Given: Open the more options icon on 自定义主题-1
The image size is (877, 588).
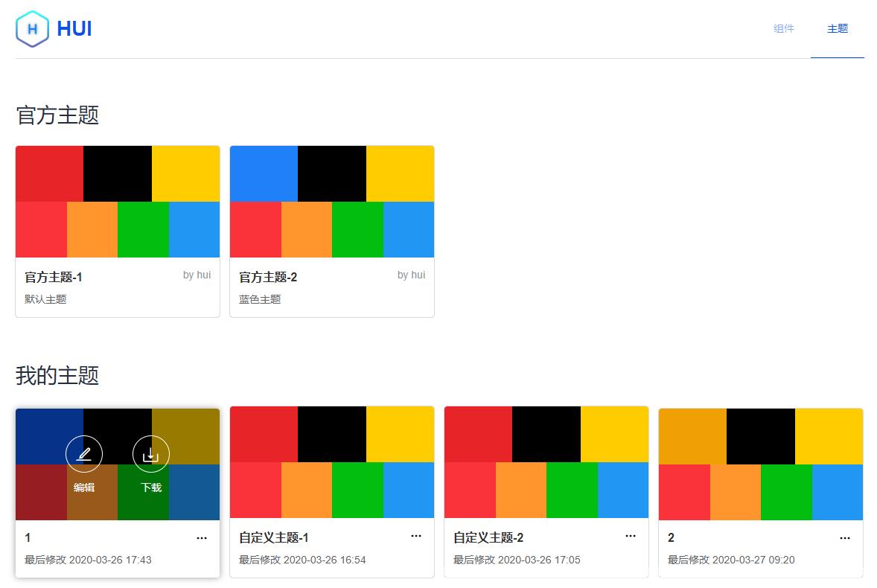Looking at the screenshot, I should click(x=416, y=537).
